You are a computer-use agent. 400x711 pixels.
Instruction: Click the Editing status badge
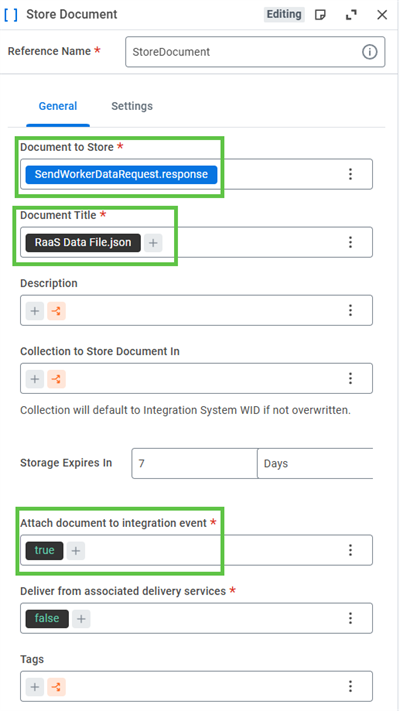click(x=284, y=15)
